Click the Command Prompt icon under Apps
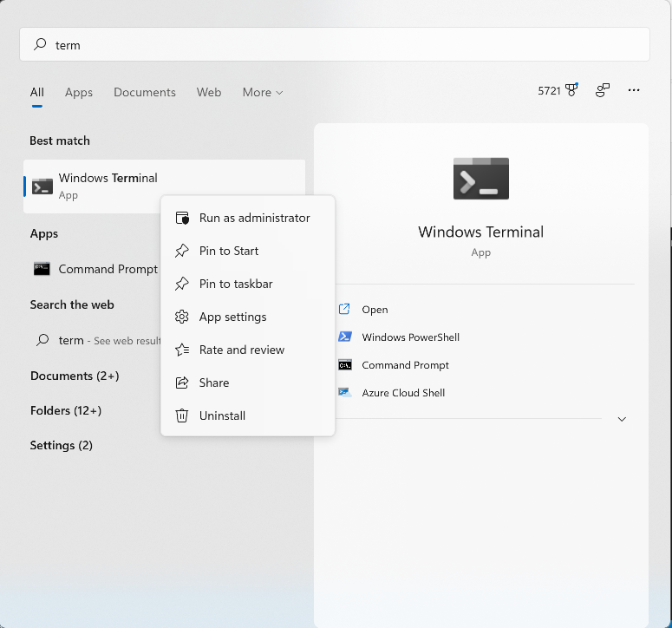 click(x=42, y=269)
